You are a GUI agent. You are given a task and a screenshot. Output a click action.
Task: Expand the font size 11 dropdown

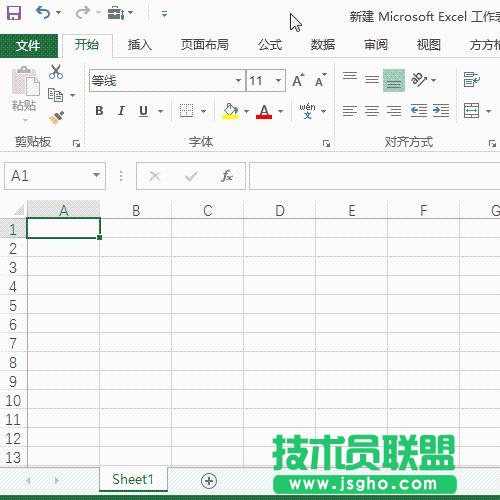278,80
